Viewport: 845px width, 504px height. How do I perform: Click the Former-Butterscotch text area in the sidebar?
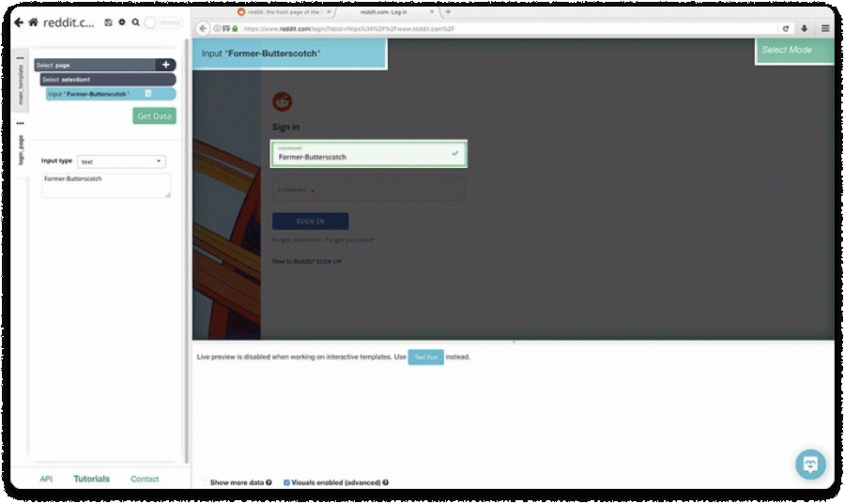105,185
